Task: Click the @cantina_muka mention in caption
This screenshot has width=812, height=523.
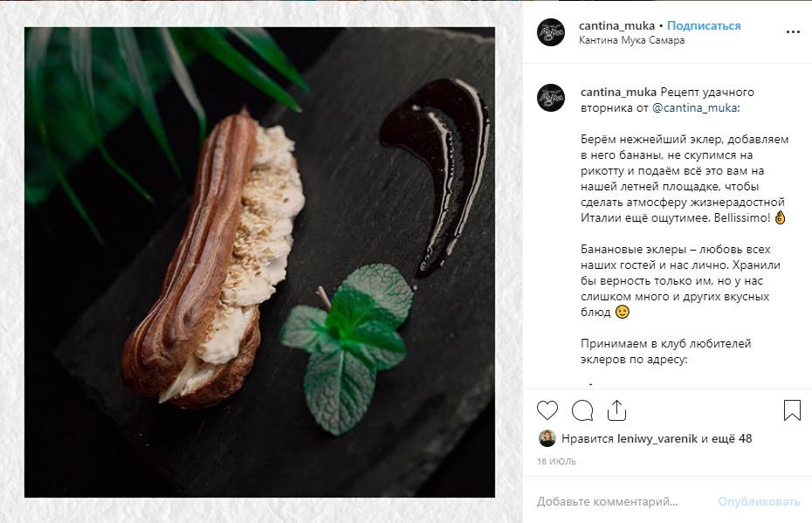Action: tap(694, 107)
